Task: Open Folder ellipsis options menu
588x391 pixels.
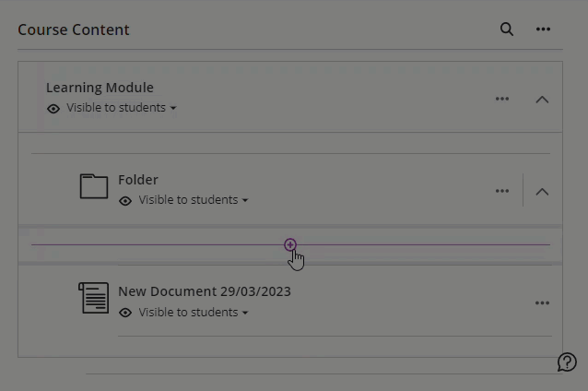Action: (502, 191)
